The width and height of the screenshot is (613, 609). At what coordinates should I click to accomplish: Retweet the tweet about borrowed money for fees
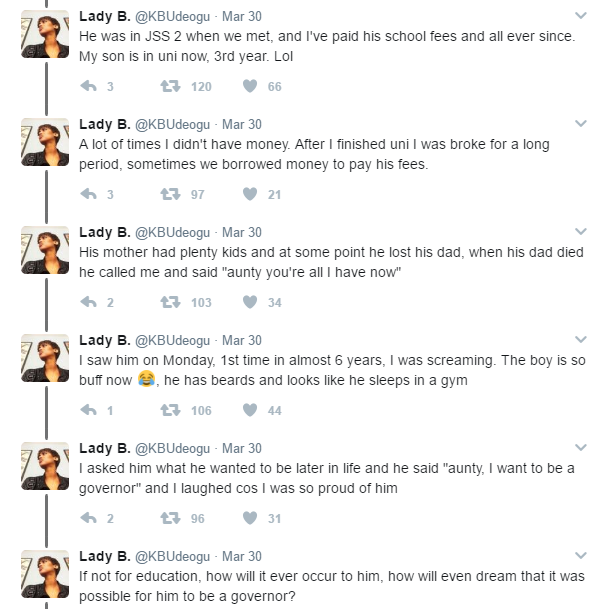(x=170, y=194)
